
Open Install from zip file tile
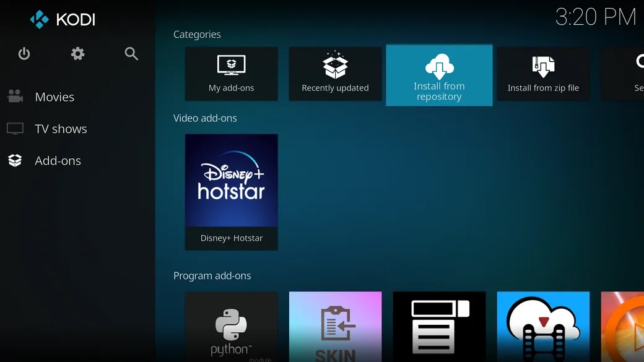tap(543, 74)
